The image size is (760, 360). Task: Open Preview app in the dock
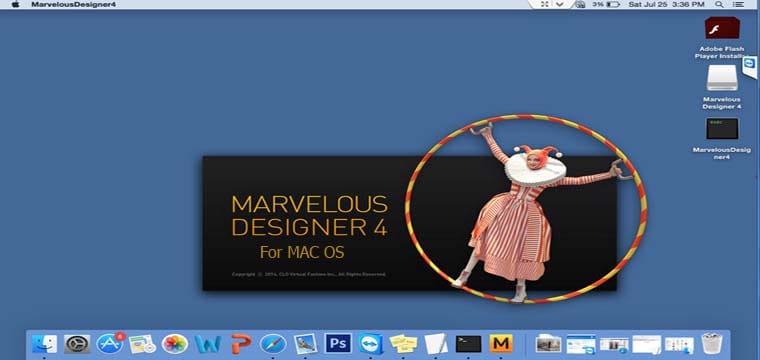pyautogui.click(x=306, y=344)
